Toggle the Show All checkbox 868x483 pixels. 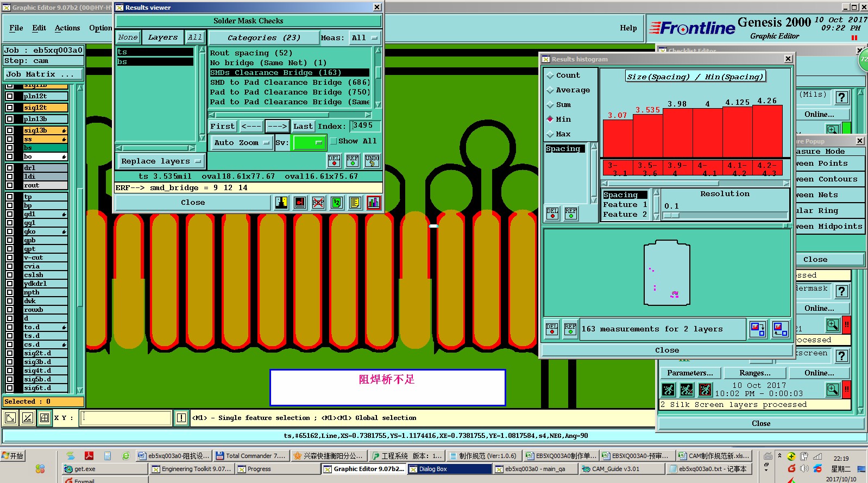point(334,141)
